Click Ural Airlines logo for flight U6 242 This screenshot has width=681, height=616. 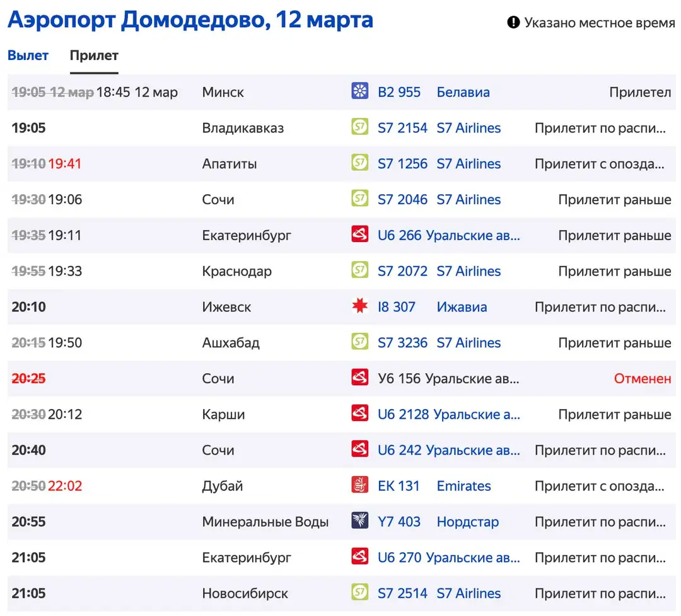(359, 449)
